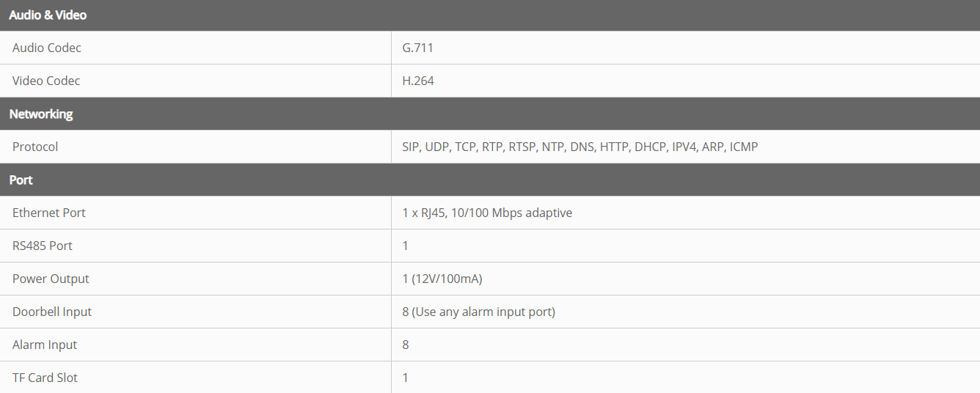Select the Protocol row label
The width and height of the screenshot is (980, 393).
pyautogui.click(x=35, y=147)
